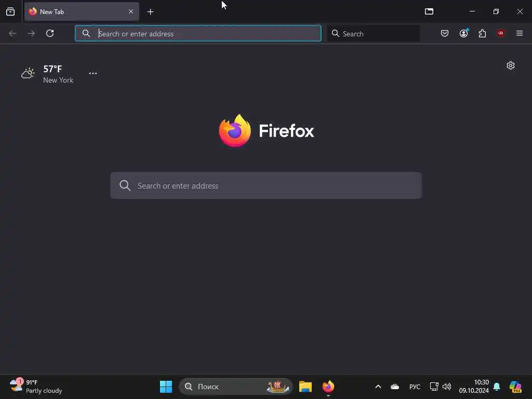This screenshot has height=399, width=532.
Task: Go back one page
Action: (x=12, y=33)
